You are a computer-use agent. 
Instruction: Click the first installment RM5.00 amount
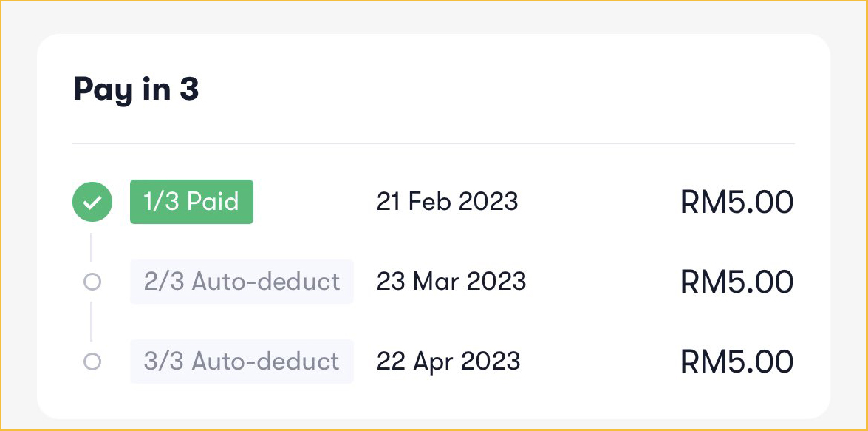(x=737, y=203)
